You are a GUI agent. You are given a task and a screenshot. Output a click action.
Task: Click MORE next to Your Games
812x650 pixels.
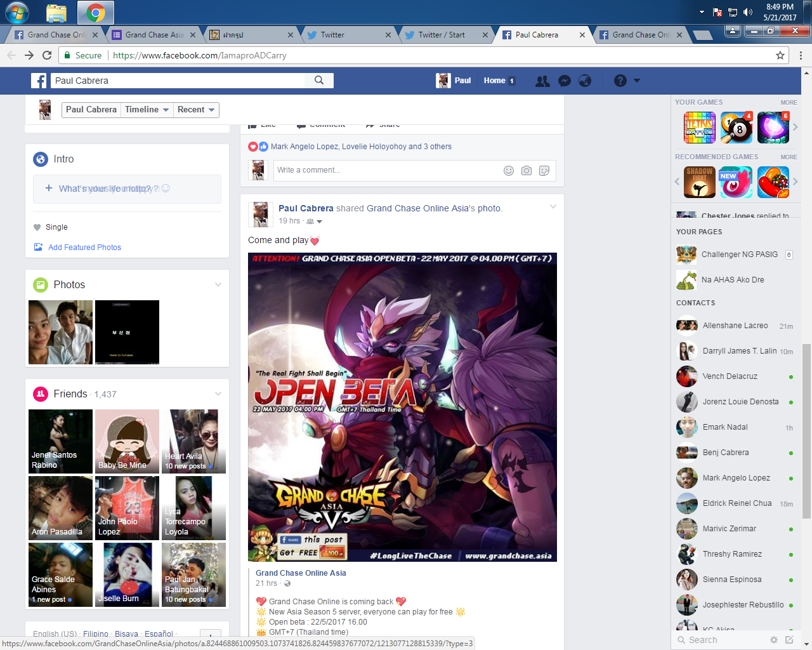789,102
